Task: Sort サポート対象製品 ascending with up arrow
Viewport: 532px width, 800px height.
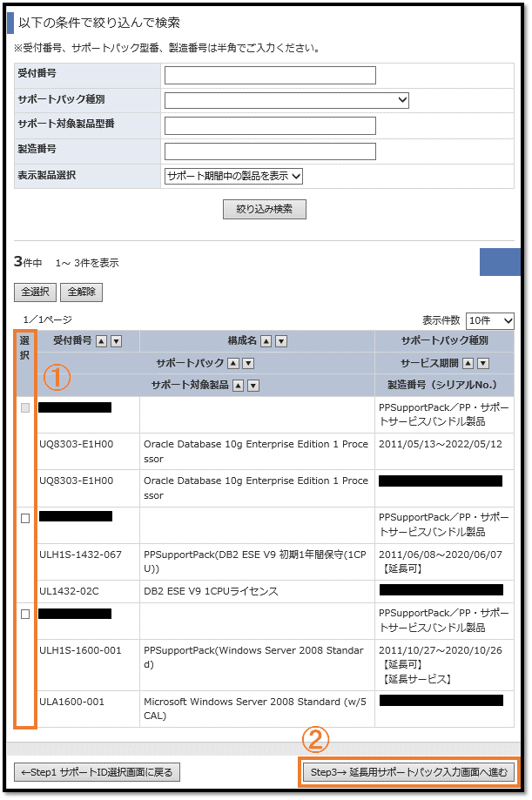Action: 239,386
